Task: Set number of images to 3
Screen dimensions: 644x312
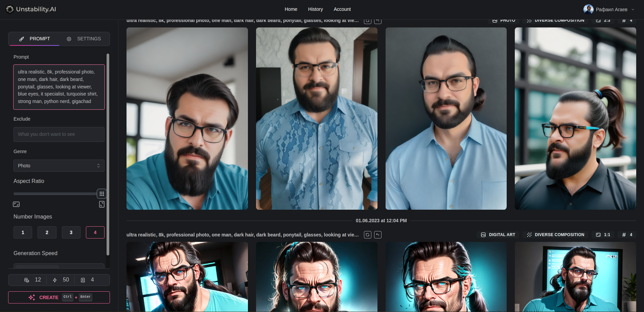Action: coord(71,232)
